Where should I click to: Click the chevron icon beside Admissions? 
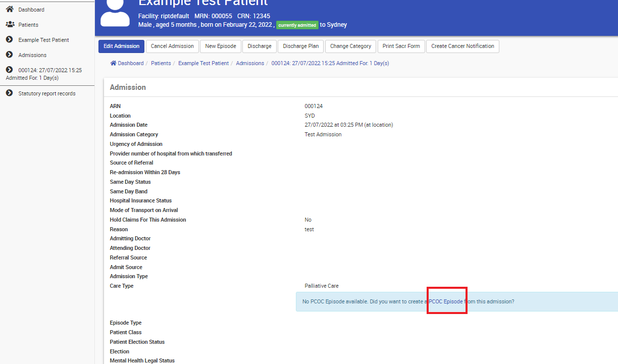[x=9, y=55]
